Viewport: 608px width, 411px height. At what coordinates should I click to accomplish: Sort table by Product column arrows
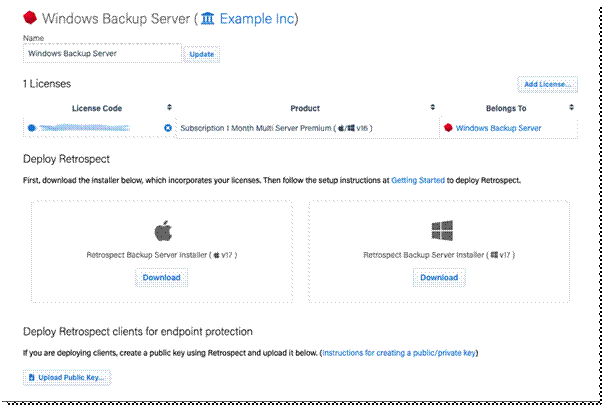pyautogui.click(x=433, y=107)
